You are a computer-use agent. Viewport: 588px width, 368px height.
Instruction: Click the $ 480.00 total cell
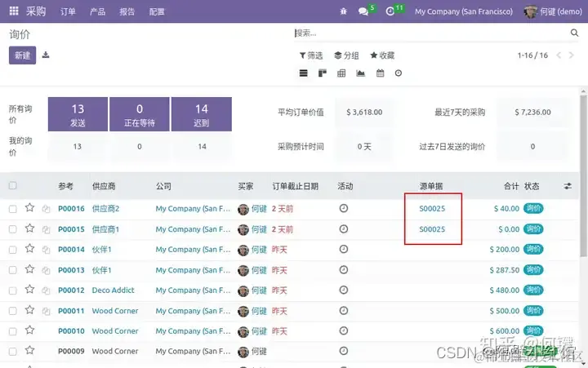pyautogui.click(x=505, y=290)
